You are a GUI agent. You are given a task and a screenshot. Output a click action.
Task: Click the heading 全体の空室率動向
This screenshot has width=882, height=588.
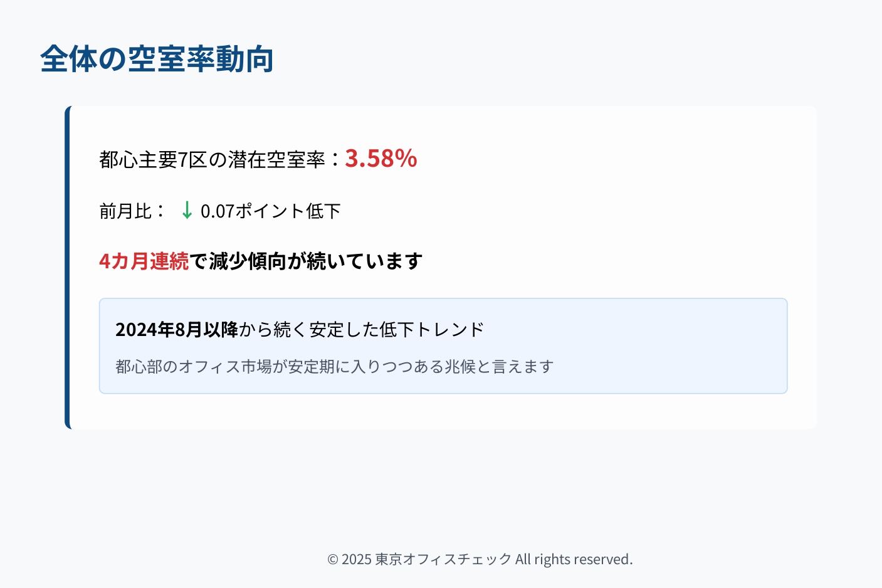coord(157,60)
